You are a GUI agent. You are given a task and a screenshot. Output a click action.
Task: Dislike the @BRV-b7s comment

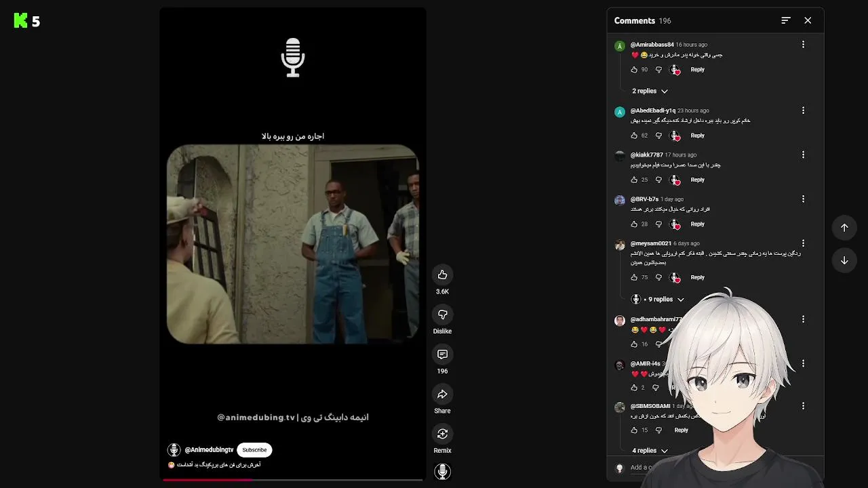click(x=658, y=224)
